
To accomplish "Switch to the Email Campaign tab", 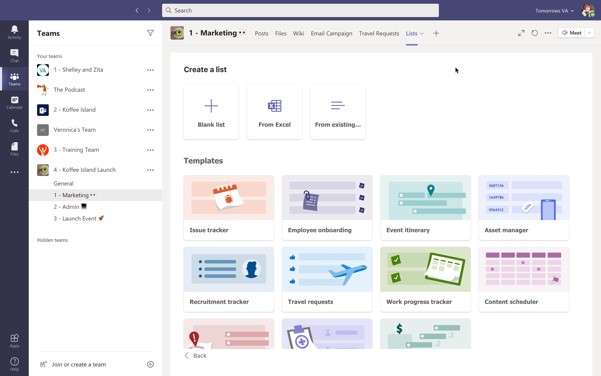I will (331, 33).
